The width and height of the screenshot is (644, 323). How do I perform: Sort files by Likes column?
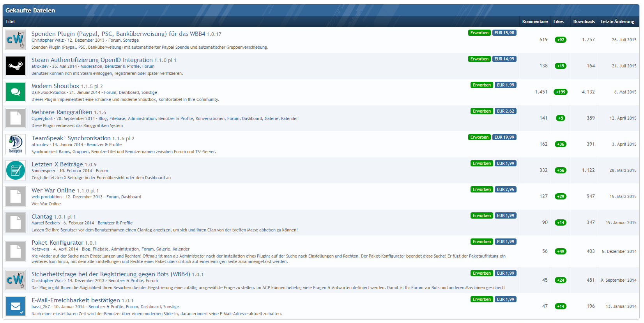pyautogui.click(x=558, y=21)
